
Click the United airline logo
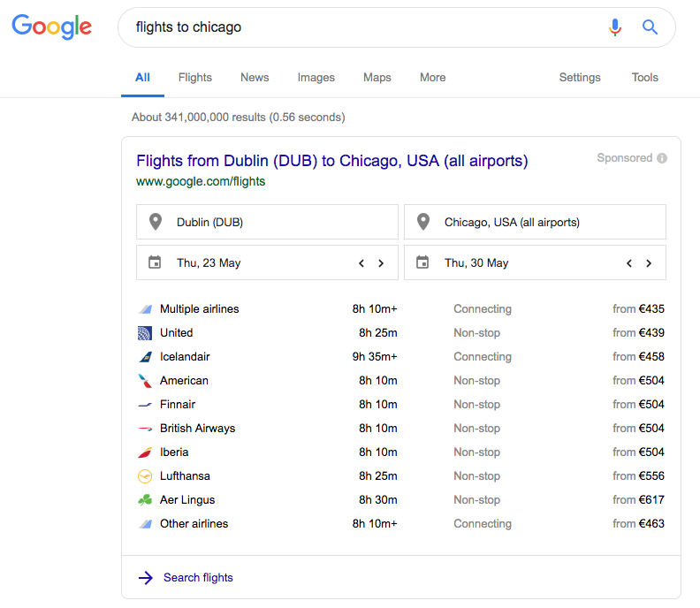(145, 333)
